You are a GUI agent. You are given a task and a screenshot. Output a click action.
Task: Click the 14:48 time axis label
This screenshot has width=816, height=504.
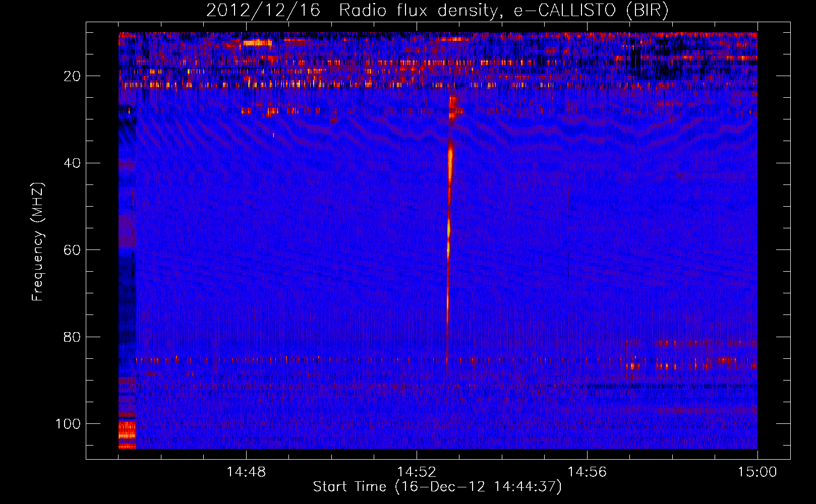click(x=246, y=472)
